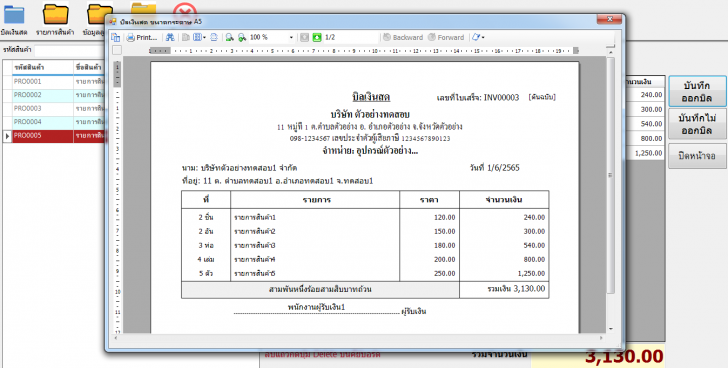Click รายการสินค้า1 line in the receipt
The width and height of the screenshot is (728, 368).
(x=255, y=217)
